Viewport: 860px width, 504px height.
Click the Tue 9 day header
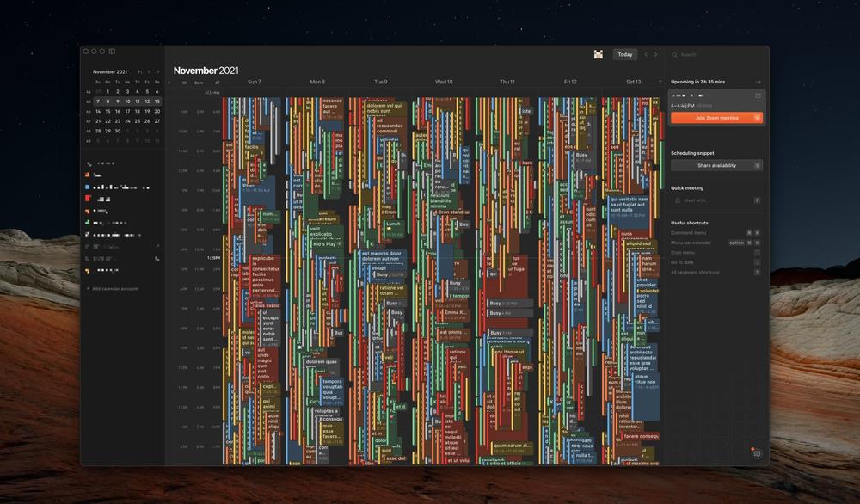coord(381,82)
